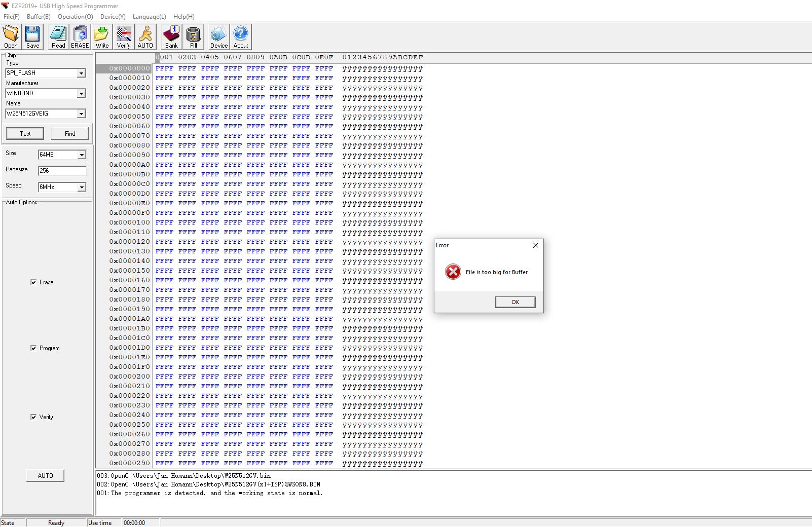Select address row 0x00001F0
This screenshot has width=812, height=527.
tap(130, 367)
